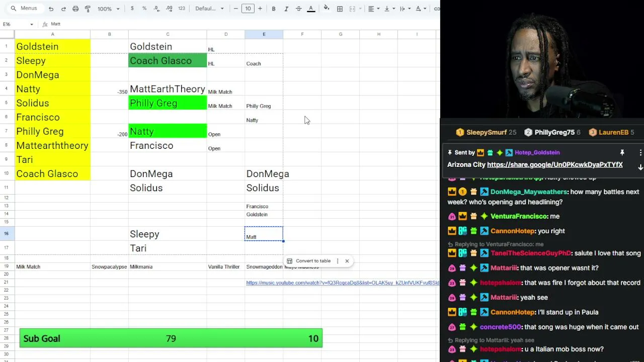
Task: Search the Menus box
Action: pyautogui.click(x=24, y=9)
